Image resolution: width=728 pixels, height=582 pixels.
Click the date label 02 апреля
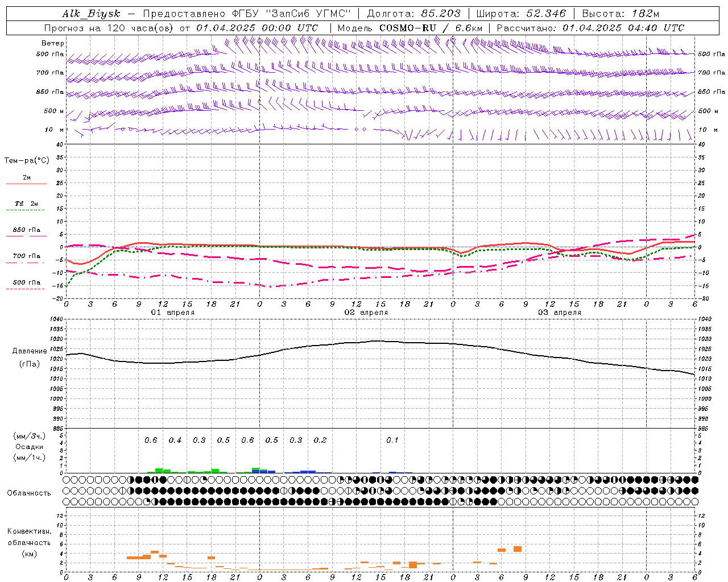click(x=366, y=313)
